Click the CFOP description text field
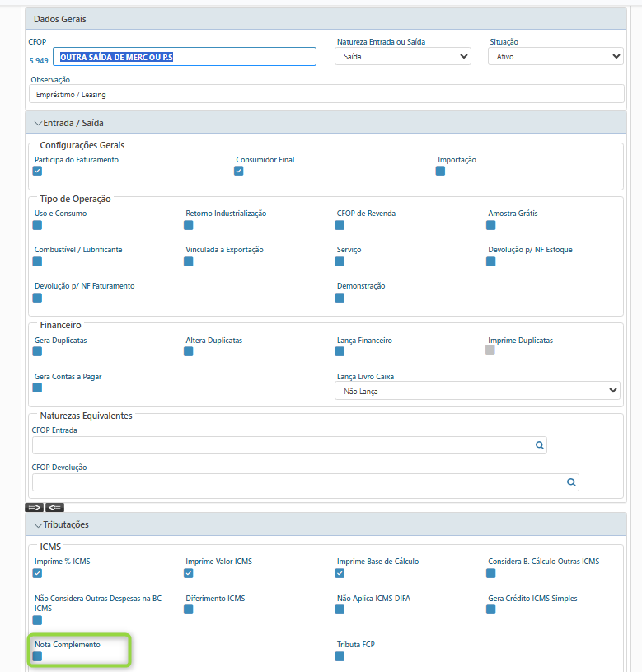642x672 pixels. 185,57
